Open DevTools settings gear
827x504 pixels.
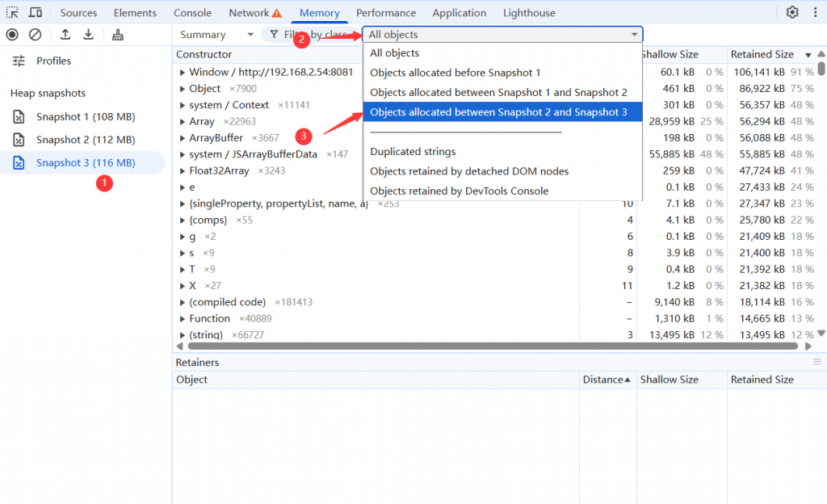click(792, 13)
